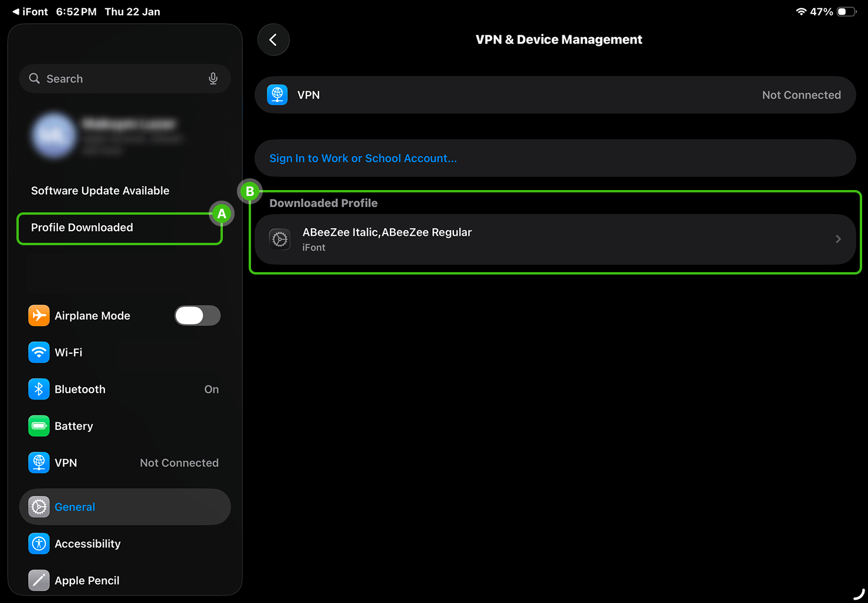The height and width of the screenshot is (603, 868).
Task: Tap the Bluetooth icon in sidebar
Action: [39, 389]
